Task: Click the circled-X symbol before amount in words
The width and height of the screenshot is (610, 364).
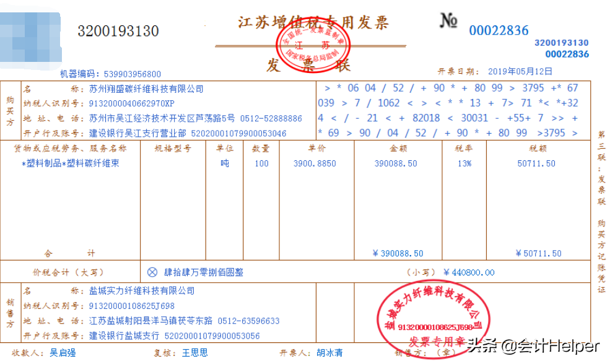Action: tap(152, 272)
